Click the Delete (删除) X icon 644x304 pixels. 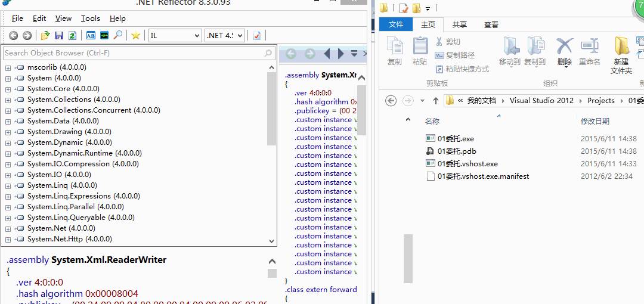pyautogui.click(x=565, y=46)
